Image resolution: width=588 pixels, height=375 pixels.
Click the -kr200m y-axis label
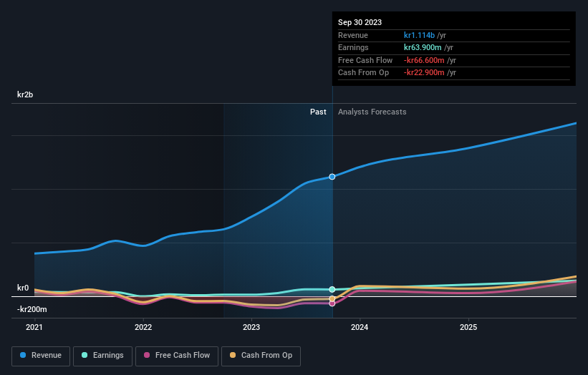(32, 309)
